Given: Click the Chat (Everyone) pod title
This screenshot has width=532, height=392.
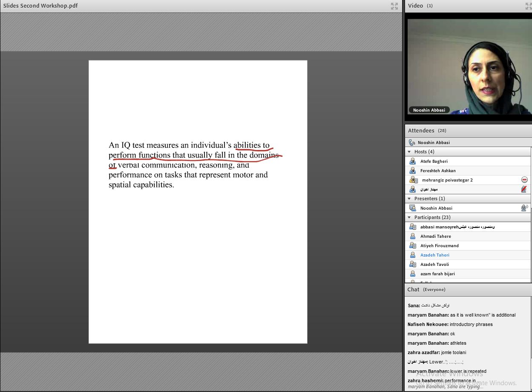Looking at the screenshot, I should [x=426, y=289].
